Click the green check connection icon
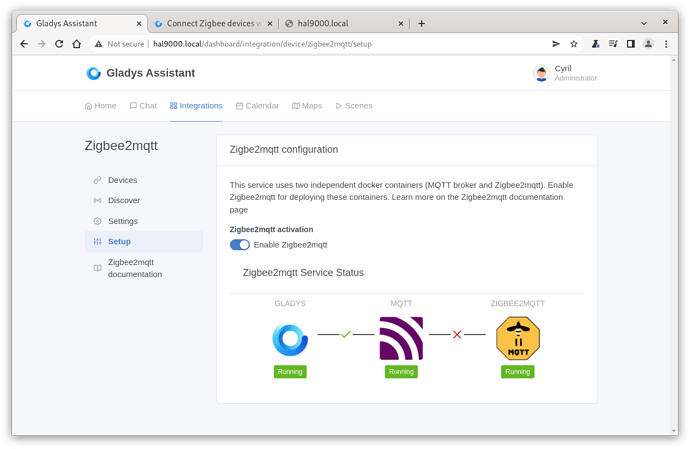 pyautogui.click(x=346, y=334)
